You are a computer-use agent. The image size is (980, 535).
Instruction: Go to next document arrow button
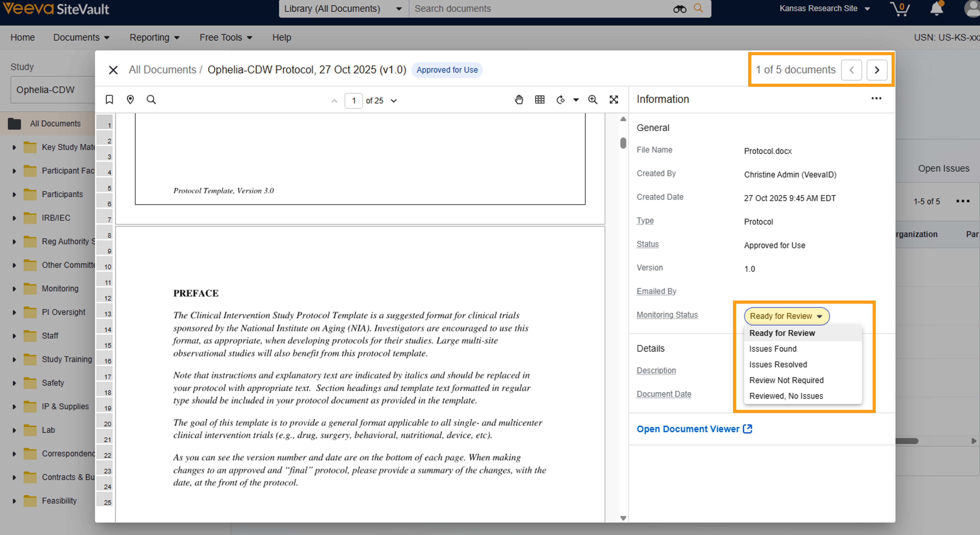[876, 70]
